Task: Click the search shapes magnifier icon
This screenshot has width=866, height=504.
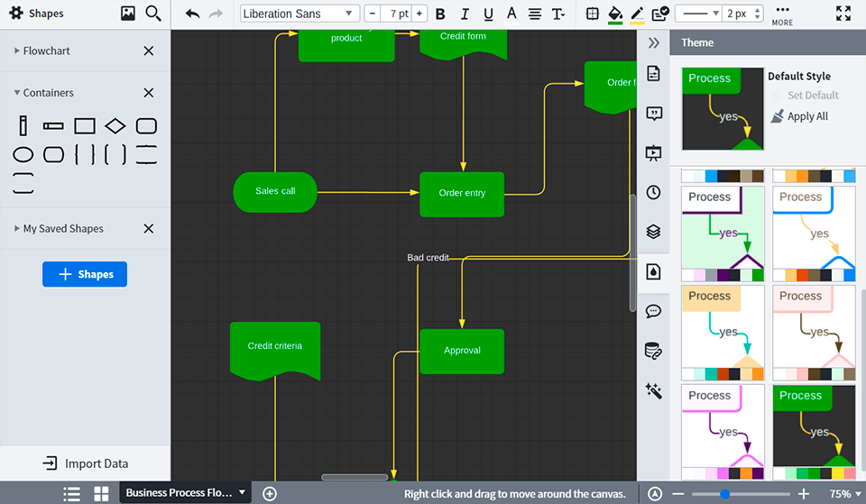Action: click(153, 14)
